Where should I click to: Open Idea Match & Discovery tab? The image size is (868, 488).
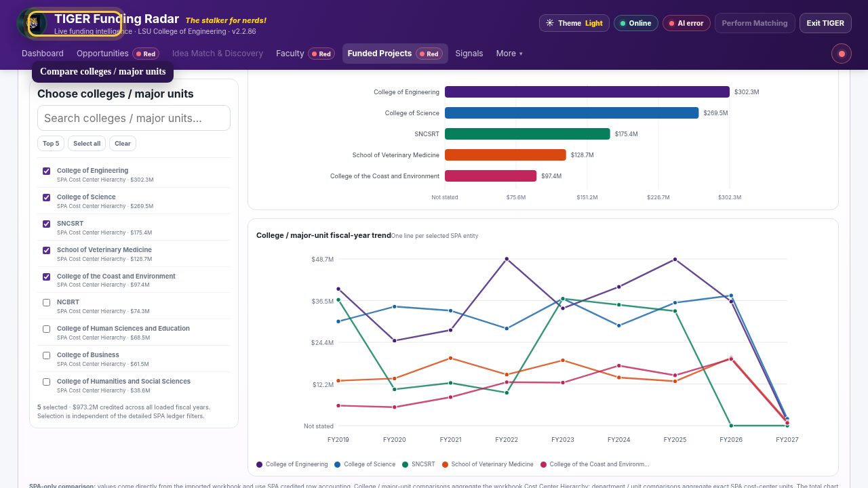218,54
